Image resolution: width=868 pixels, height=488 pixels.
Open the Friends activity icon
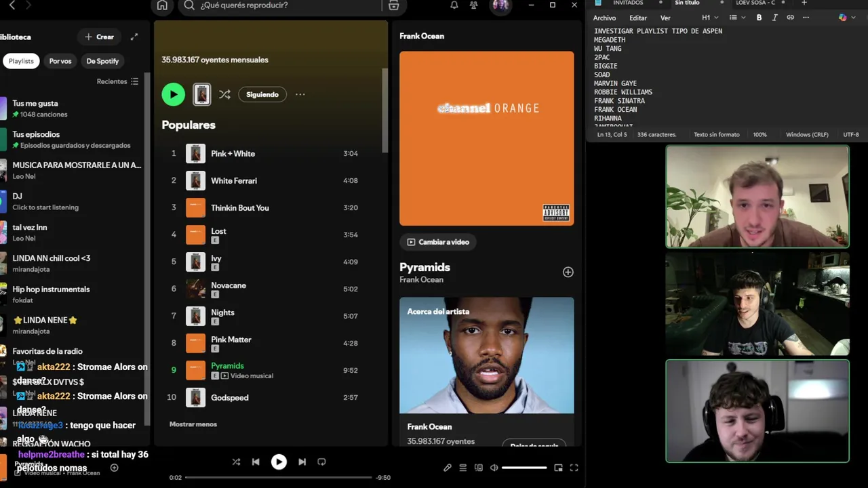click(474, 5)
